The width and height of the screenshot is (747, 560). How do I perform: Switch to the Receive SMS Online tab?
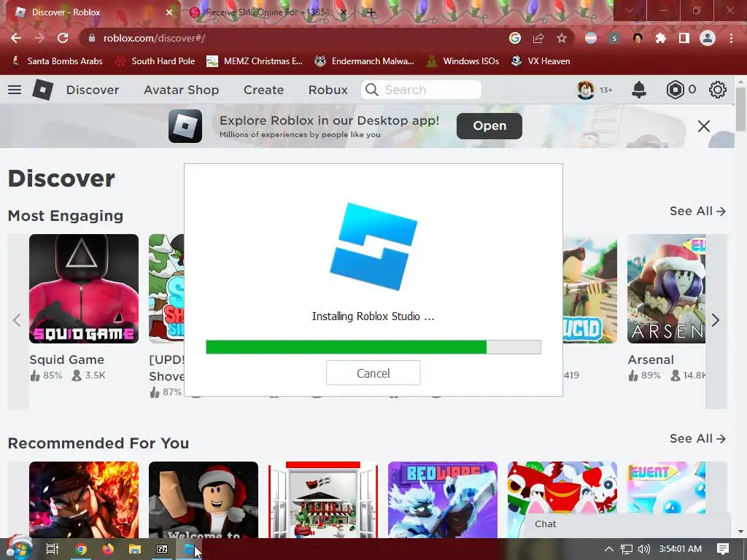[x=268, y=12]
